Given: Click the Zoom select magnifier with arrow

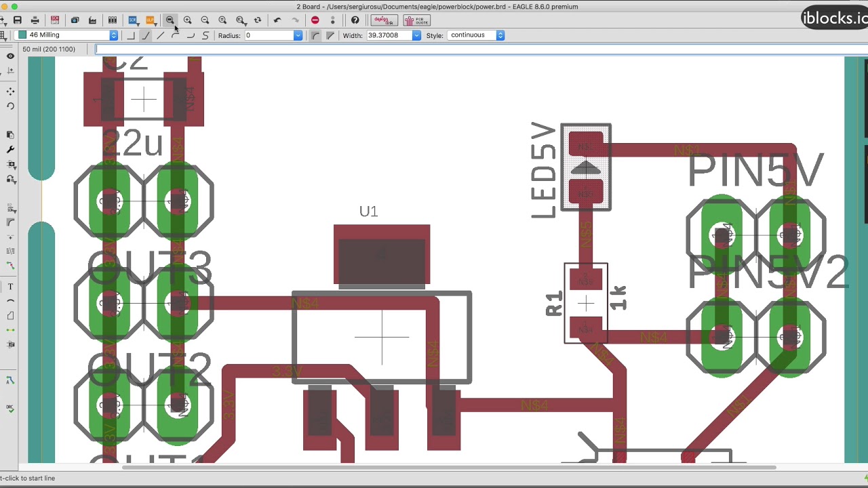Looking at the screenshot, I should coord(241,20).
